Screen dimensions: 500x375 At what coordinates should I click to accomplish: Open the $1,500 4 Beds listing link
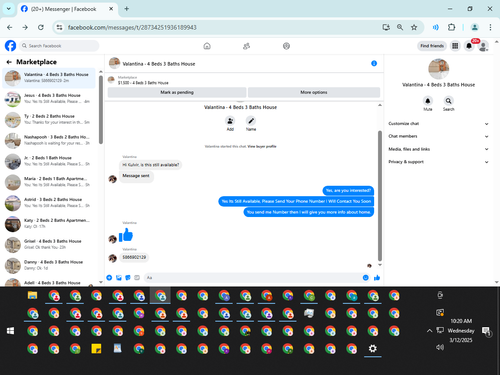coord(143,83)
